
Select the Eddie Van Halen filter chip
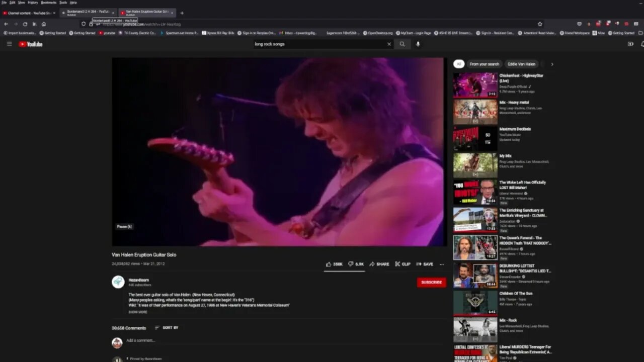coord(521,64)
